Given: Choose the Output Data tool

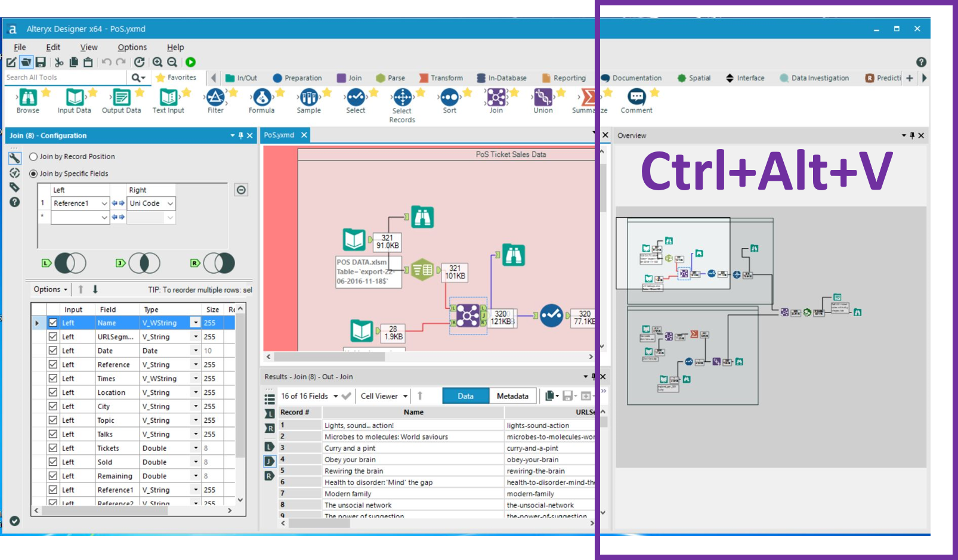Looking at the screenshot, I should point(122,97).
